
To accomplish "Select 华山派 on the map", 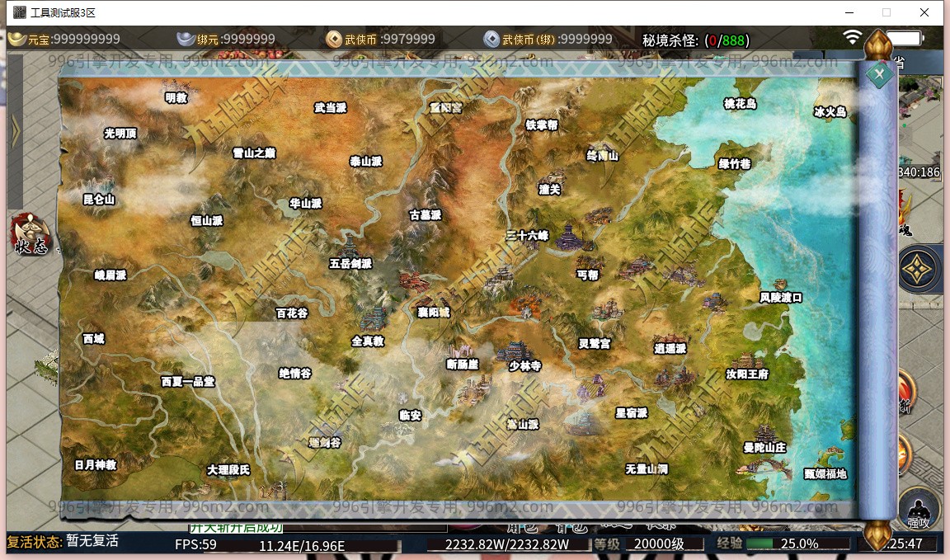I will click(305, 204).
